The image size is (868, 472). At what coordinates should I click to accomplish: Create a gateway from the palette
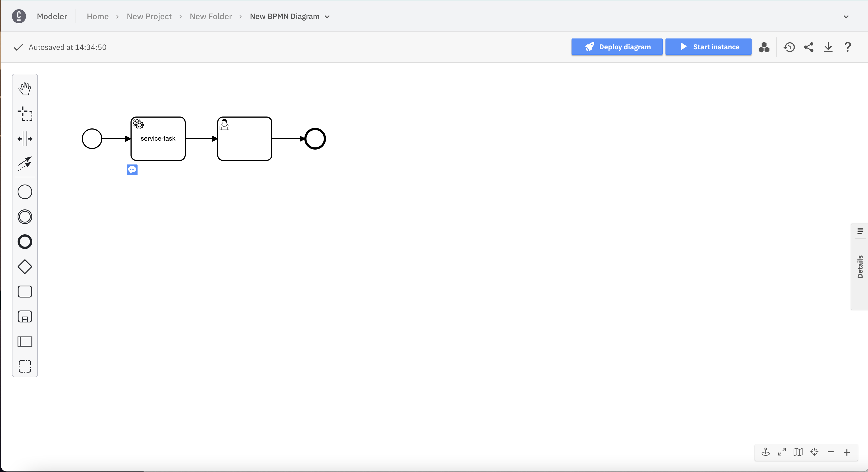coord(25,266)
